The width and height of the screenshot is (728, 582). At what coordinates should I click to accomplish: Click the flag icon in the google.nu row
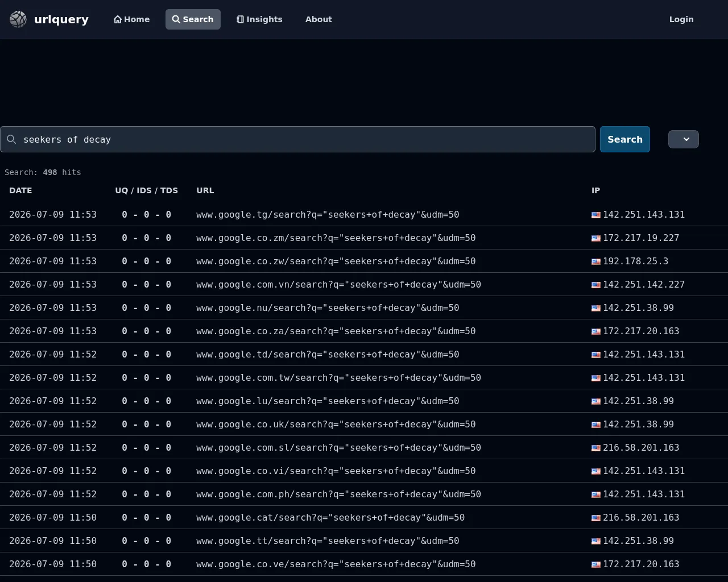pyautogui.click(x=596, y=308)
